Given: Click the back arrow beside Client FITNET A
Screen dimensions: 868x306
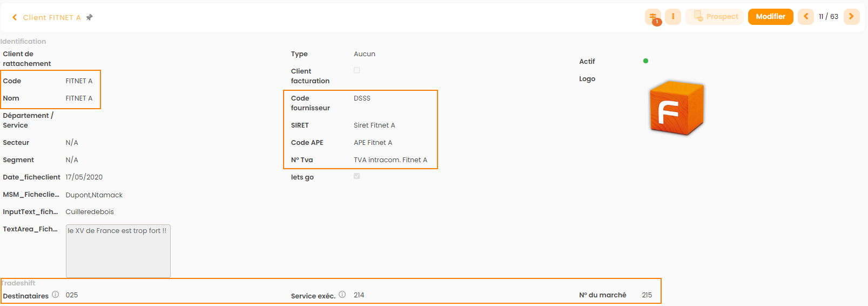Looking at the screenshot, I should (x=15, y=17).
